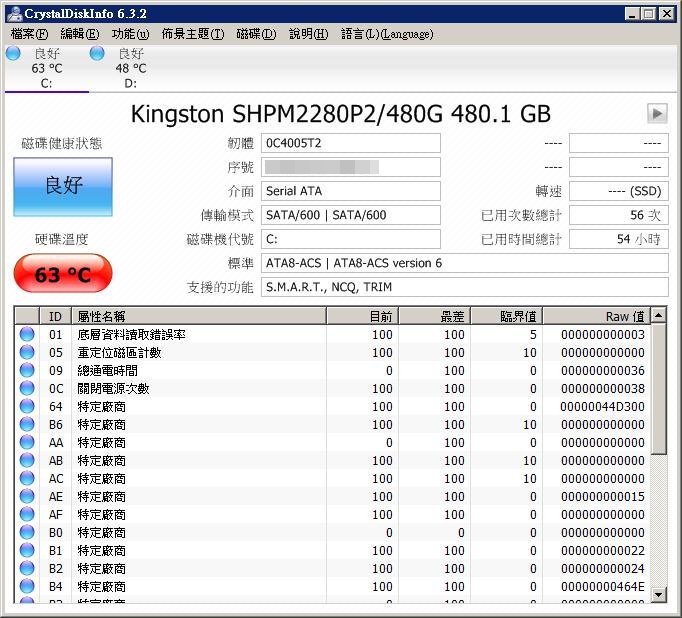Click the scrollbar down arrow

click(x=659, y=594)
